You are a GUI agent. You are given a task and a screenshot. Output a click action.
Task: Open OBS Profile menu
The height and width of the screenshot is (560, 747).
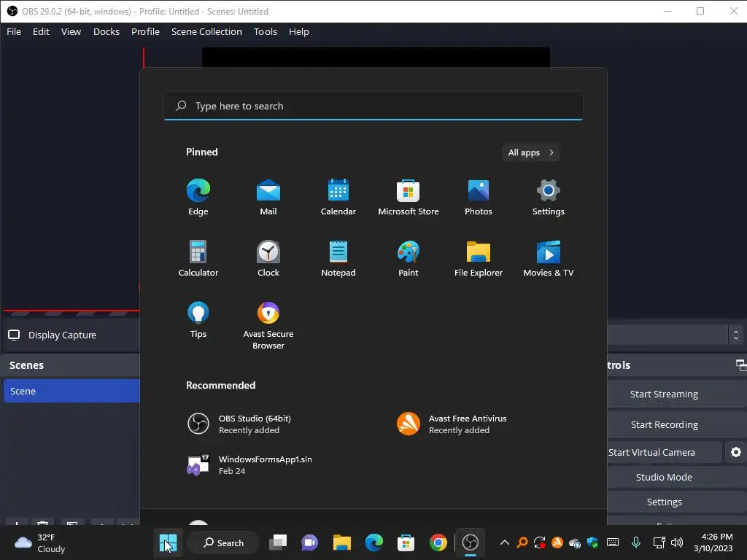145,31
